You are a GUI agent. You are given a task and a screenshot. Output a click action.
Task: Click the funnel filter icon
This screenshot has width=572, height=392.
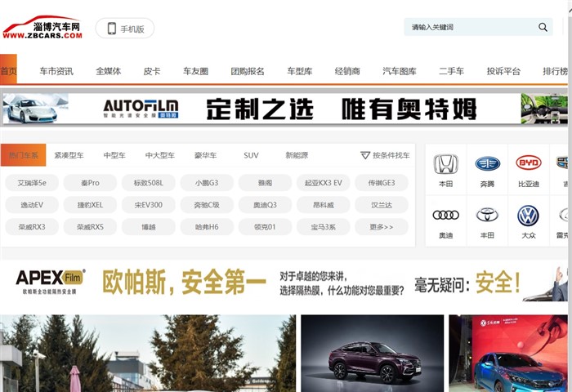(x=365, y=155)
